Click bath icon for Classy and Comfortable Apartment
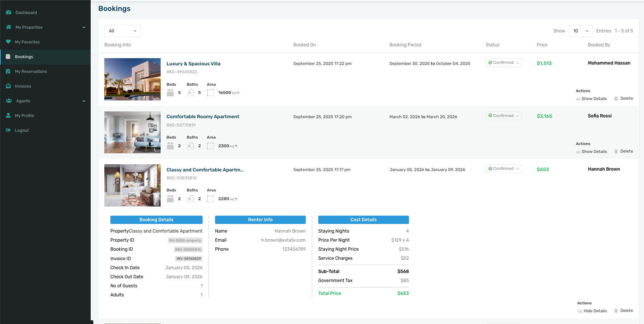 coord(190,199)
